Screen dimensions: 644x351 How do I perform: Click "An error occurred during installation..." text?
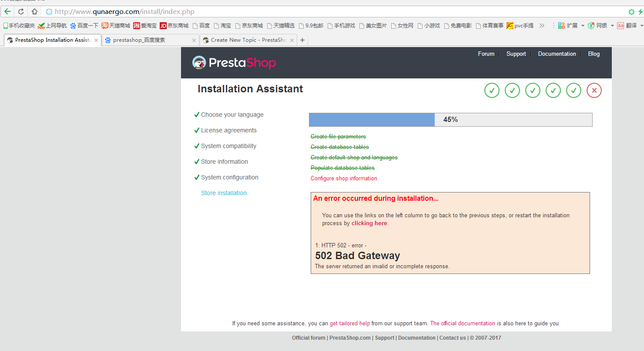coord(376,199)
